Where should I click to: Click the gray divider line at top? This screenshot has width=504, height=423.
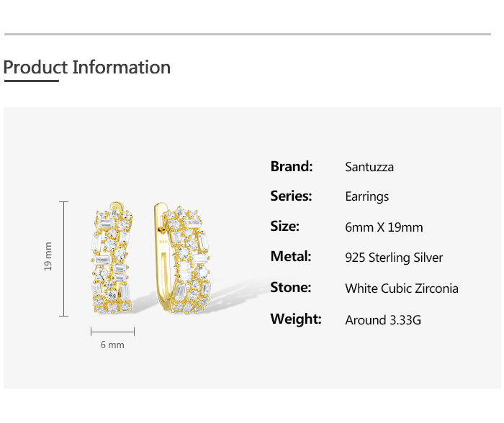pos(248,34)
